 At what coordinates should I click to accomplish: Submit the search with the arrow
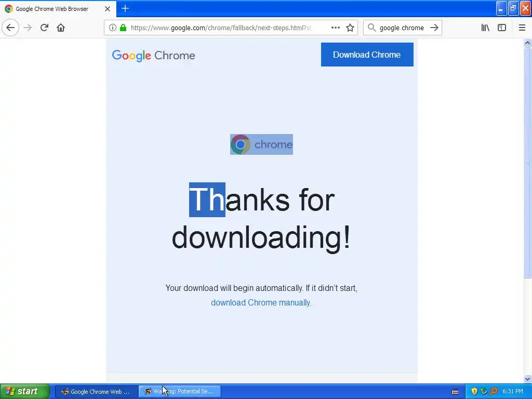coord(434,28)
